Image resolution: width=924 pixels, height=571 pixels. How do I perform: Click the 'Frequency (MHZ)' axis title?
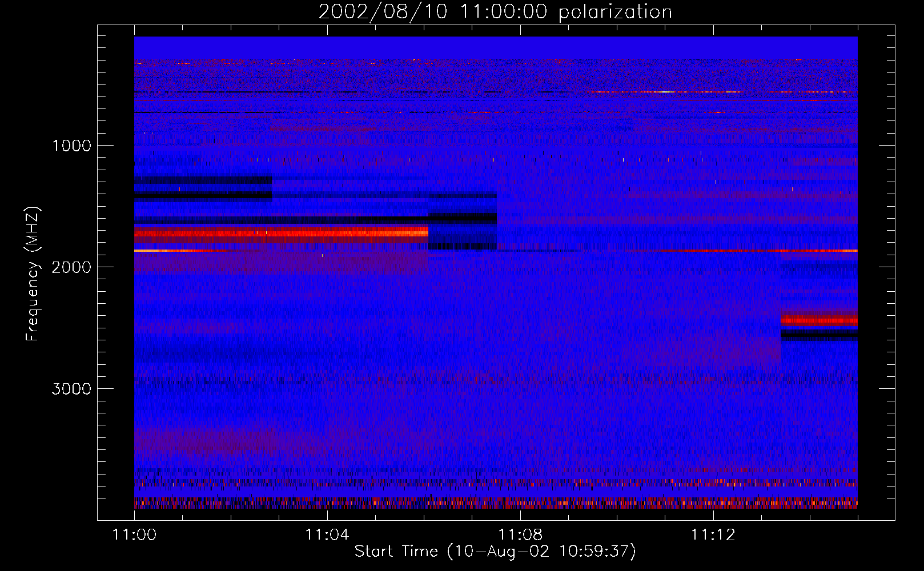32,274
